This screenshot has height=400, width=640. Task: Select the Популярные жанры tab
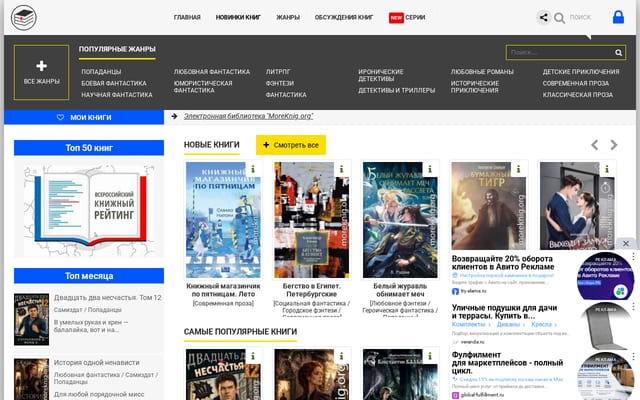(117, 49)
